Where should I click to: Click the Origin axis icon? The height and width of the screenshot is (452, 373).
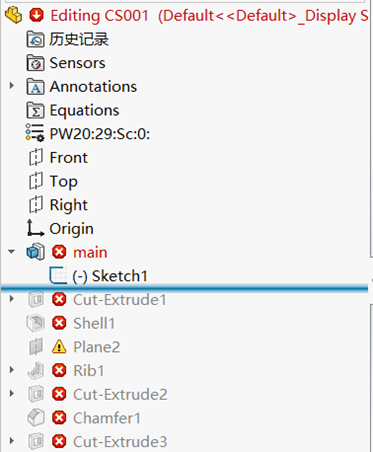click(35, 228)
